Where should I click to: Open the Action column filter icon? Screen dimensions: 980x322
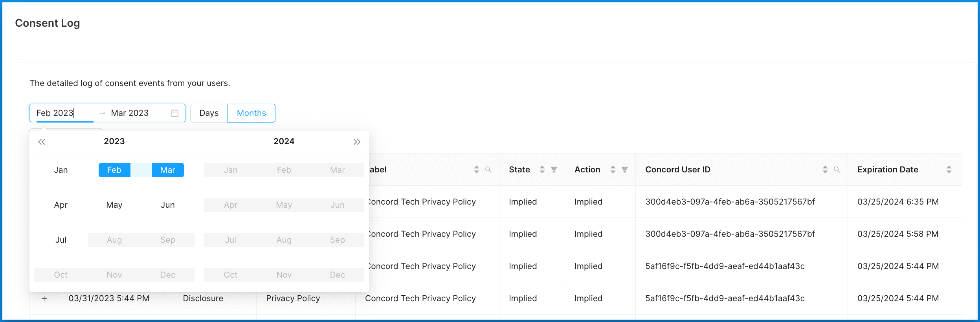click(x=625, y=170)
